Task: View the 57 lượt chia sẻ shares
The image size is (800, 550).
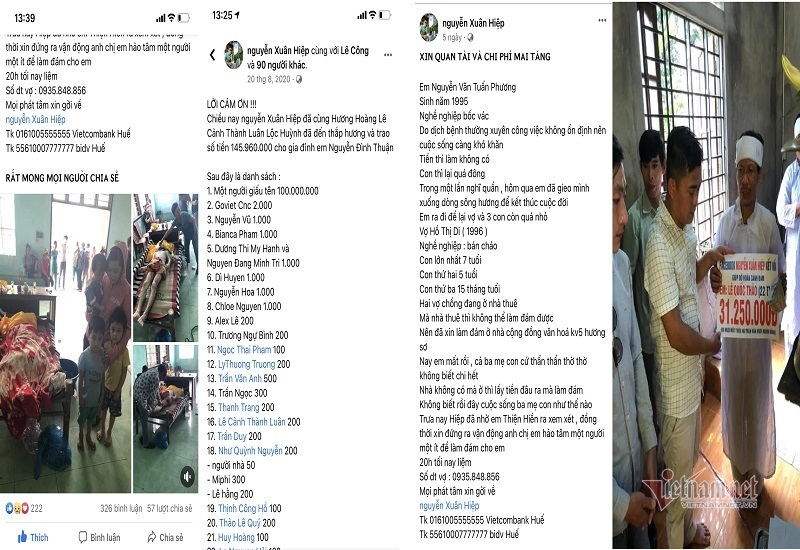Action: [169, 508]
